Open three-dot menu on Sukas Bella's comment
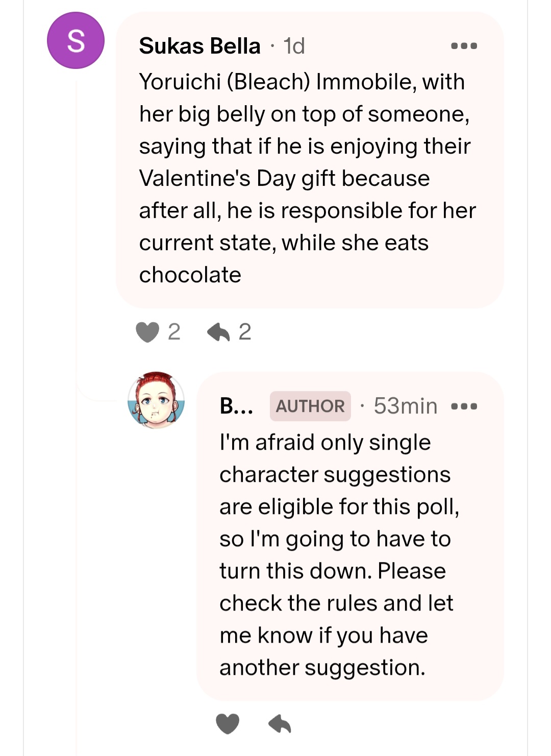The image size is (551, 756). (x=464, y=46)
